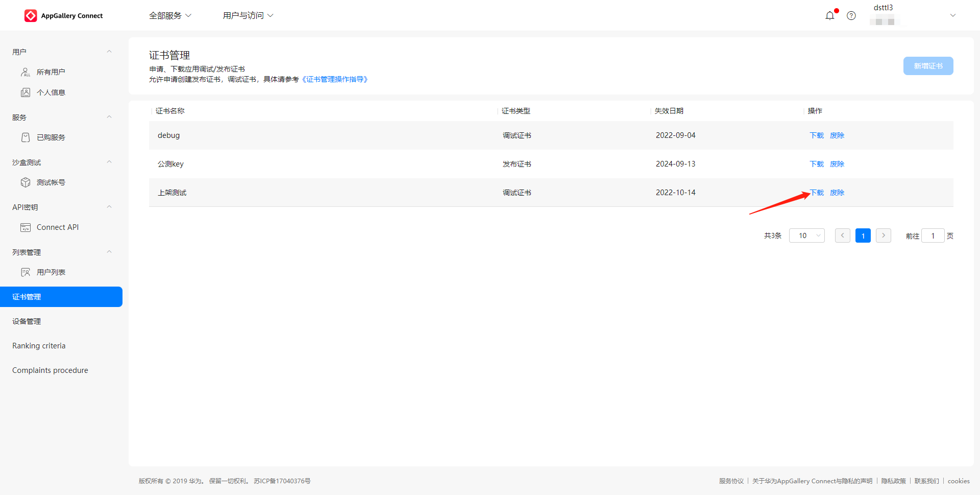Viewport: 980px width, 495px height.
Task: Open the dsttl3 account dropdown arrow
Action: [952, 16]
